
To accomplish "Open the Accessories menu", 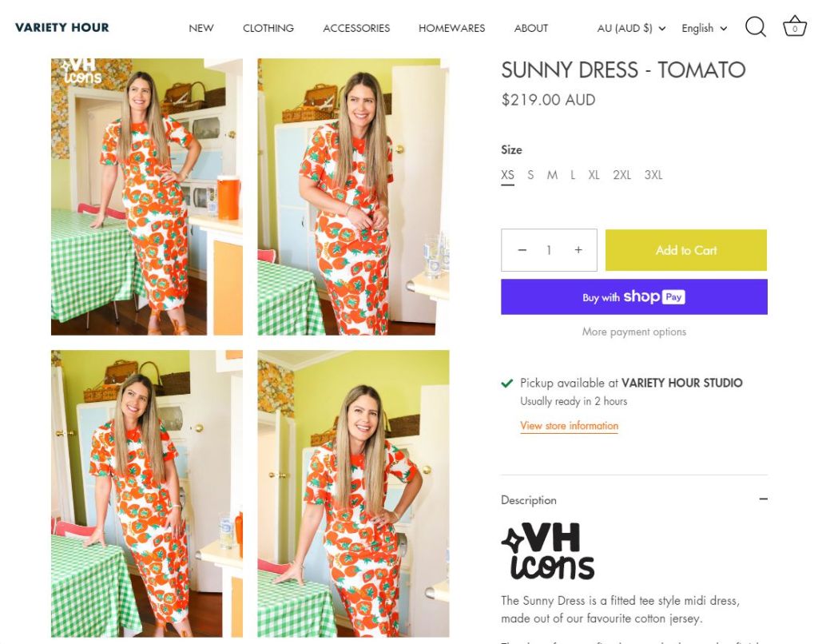I will point(356,28).
